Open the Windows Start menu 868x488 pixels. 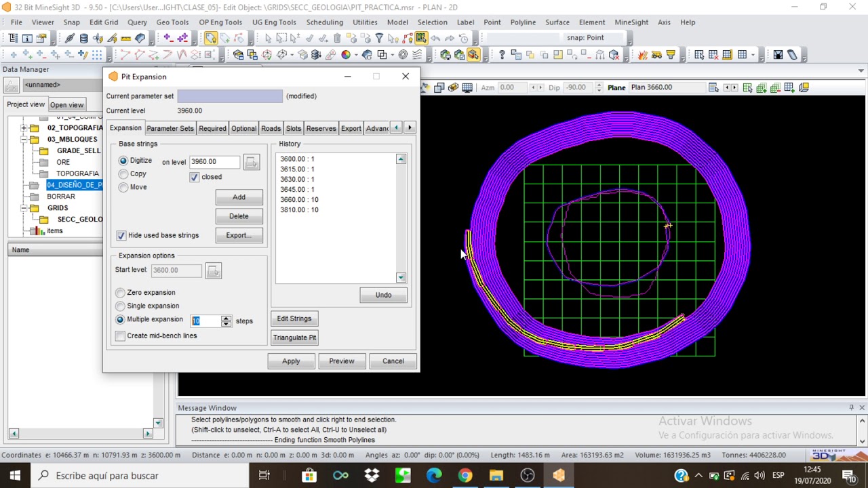click(x=15, y=475)
